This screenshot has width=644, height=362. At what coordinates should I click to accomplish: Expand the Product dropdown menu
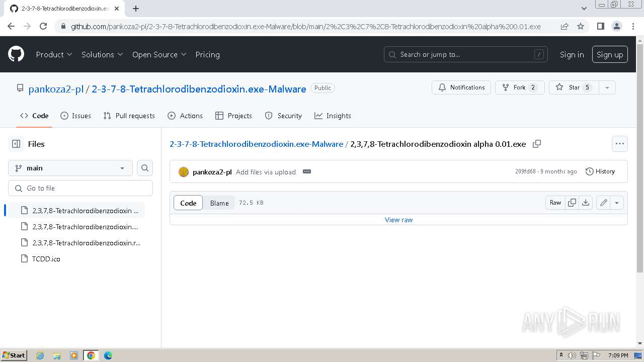coord(54,54)
